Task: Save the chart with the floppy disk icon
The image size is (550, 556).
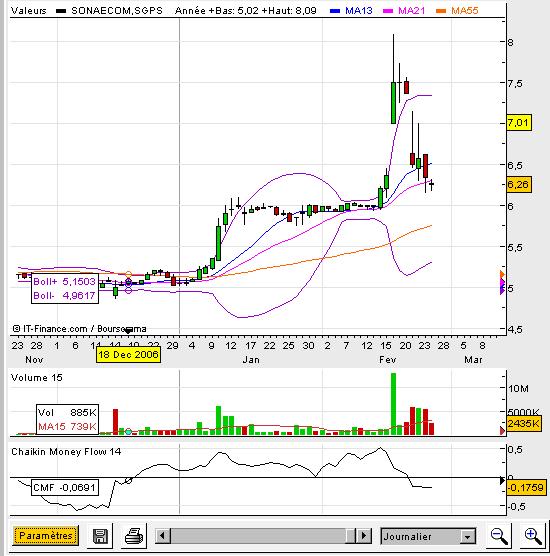Action: click(100, 536)
